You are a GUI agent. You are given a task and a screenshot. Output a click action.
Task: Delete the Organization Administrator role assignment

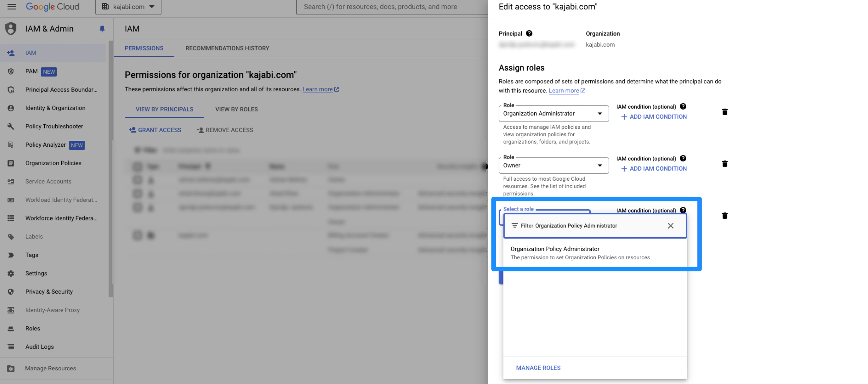[725, 112]
